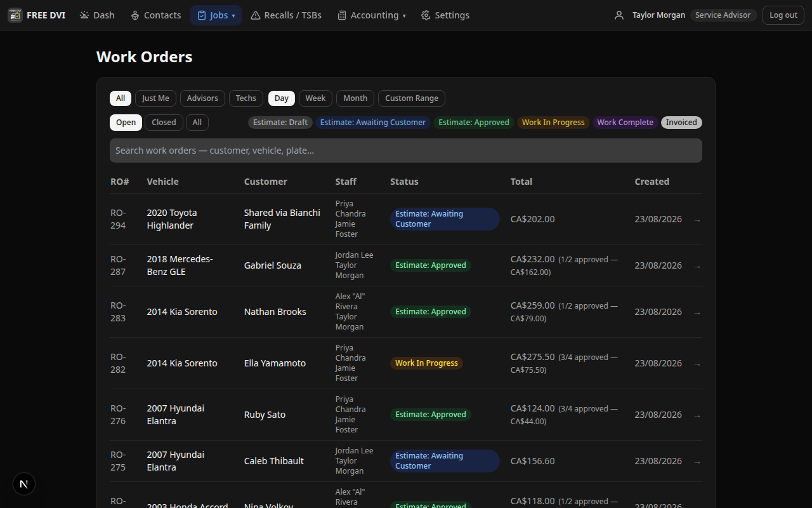
Task: Click the Total column header
Action: tap(521, 182)
